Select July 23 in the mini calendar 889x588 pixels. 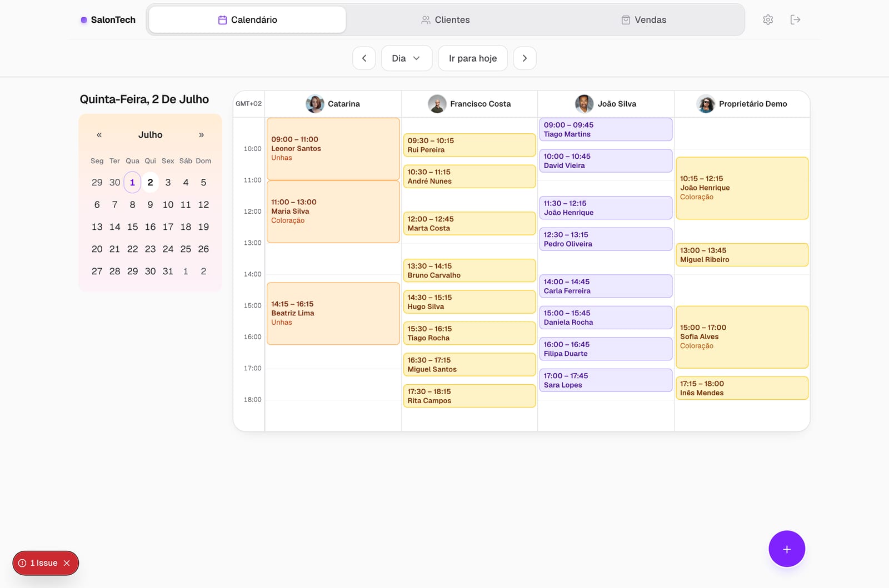(x=150, y=249)
